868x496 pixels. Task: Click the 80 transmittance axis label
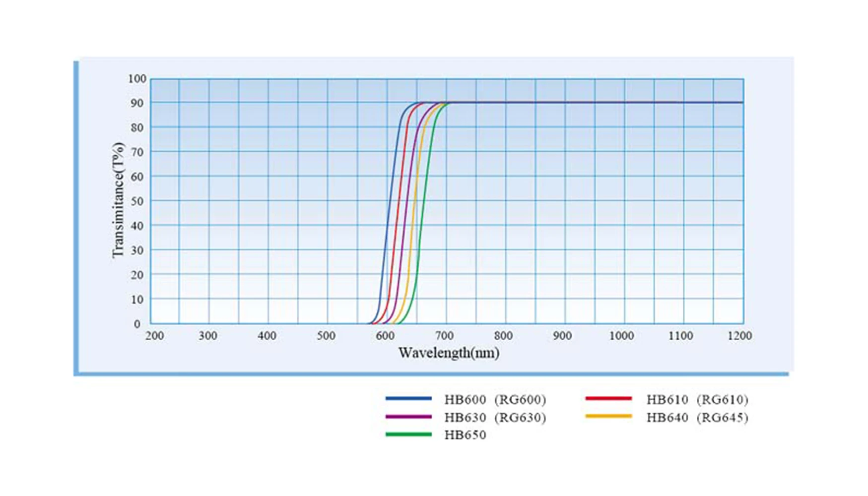coord(137,128)
